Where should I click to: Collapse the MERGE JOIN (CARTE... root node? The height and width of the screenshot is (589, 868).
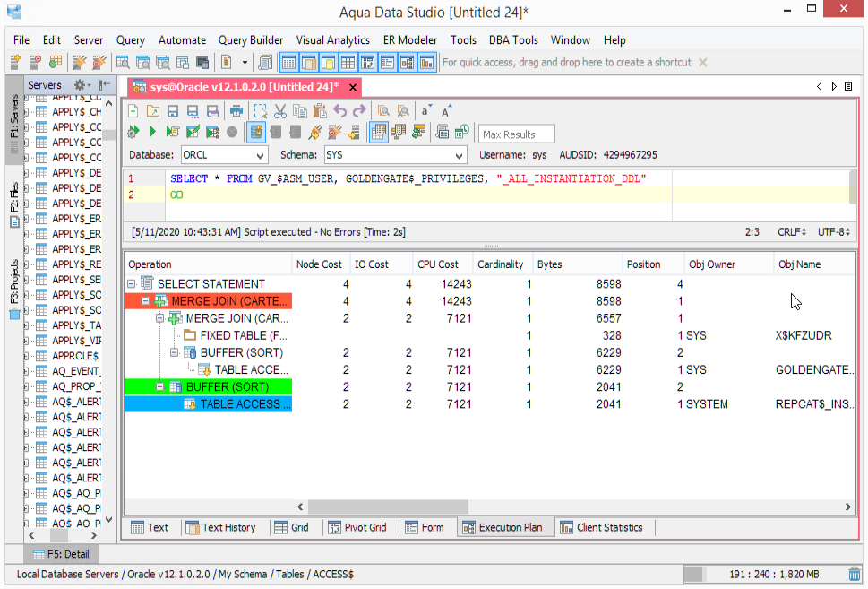tap(146, 301)
